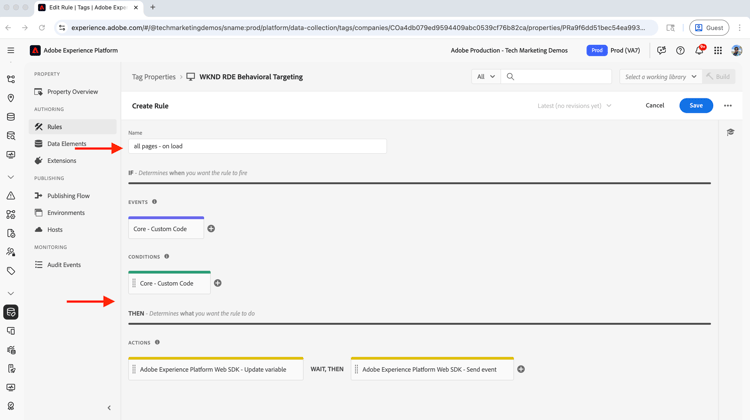Screen dimensions: 750x420
Task: Go to Data Elements in sidebar
Action: pos(66,144)
